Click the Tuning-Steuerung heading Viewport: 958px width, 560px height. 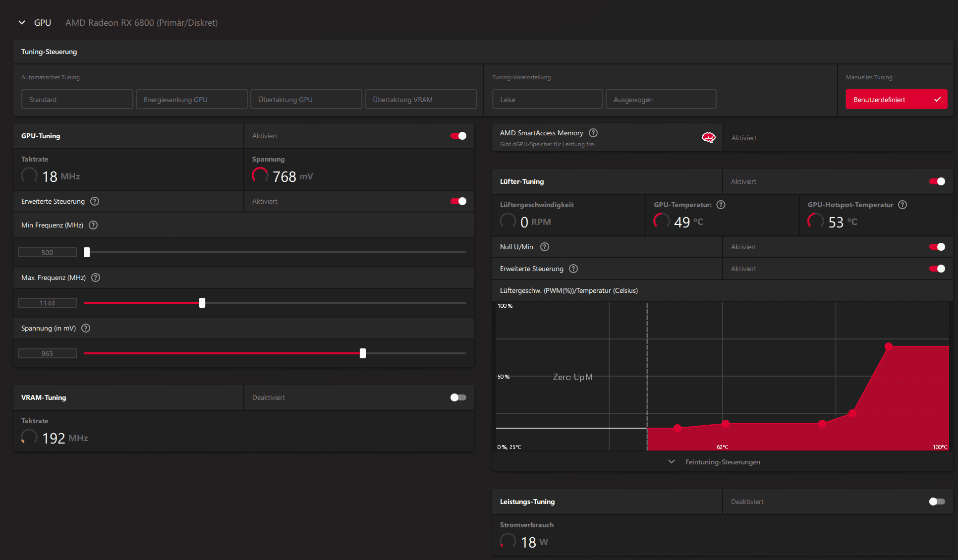pyautogui.click(x=49, y=52)
